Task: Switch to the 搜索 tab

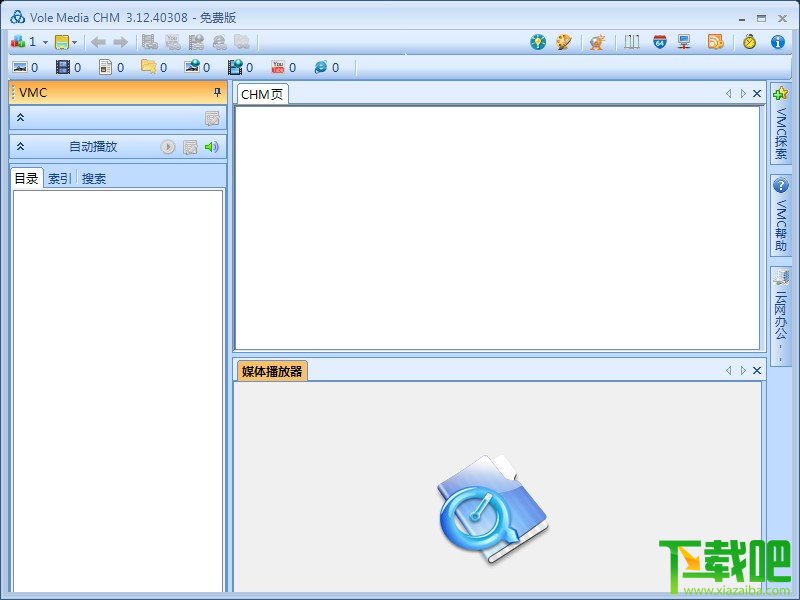Action: pyautogui.click(x=93, y=179)
